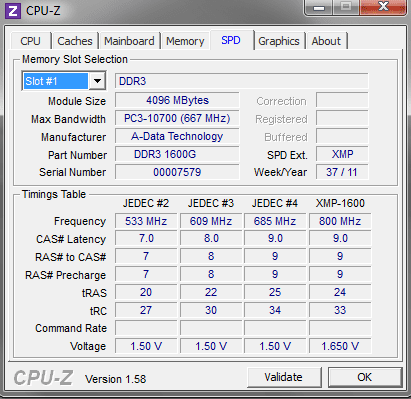Image resolution: width=411 pixels, height=399 pixels.
Task: Click the JEDEC #3 tRAS value 22
Action: (211, 293)
